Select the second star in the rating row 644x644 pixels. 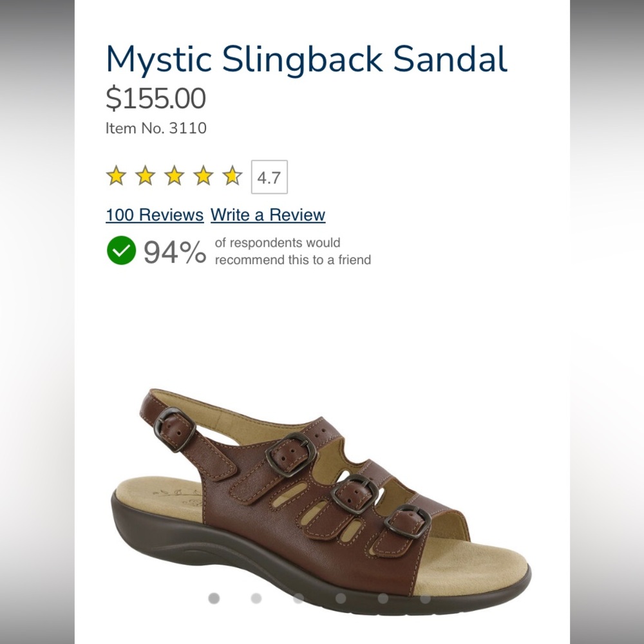[x=145, y=175]
